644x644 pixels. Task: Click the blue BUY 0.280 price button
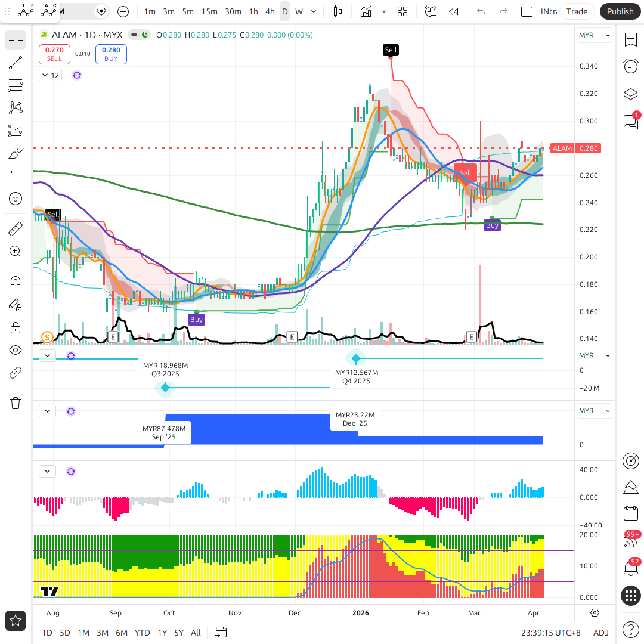tap(111, 54)
